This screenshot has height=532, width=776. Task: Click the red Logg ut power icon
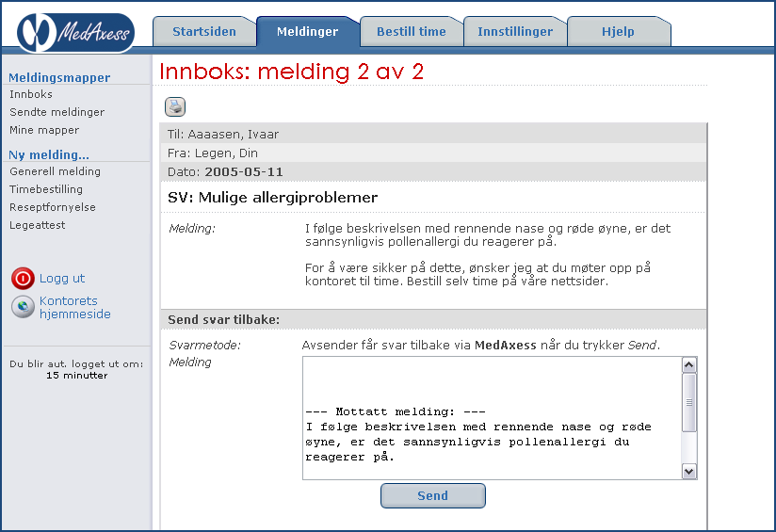(x=23, y=279)
